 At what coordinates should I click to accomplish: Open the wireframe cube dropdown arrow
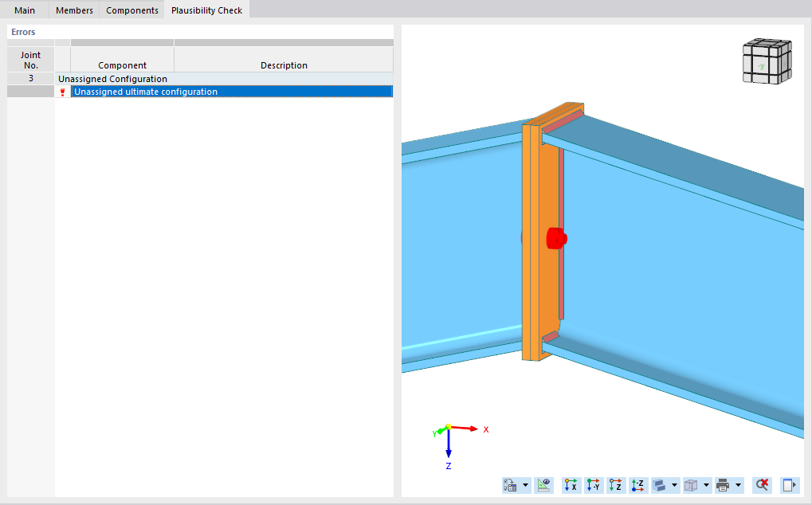pos(706,485)
